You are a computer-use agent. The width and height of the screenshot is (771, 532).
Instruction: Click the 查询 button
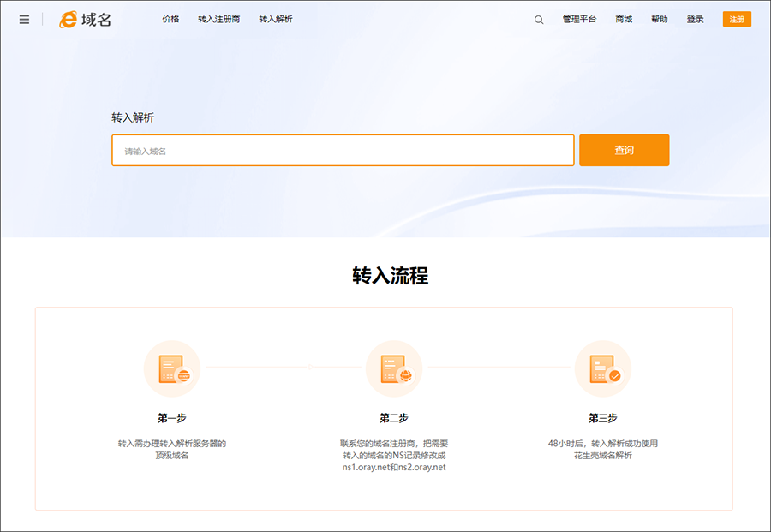(624, 151)
